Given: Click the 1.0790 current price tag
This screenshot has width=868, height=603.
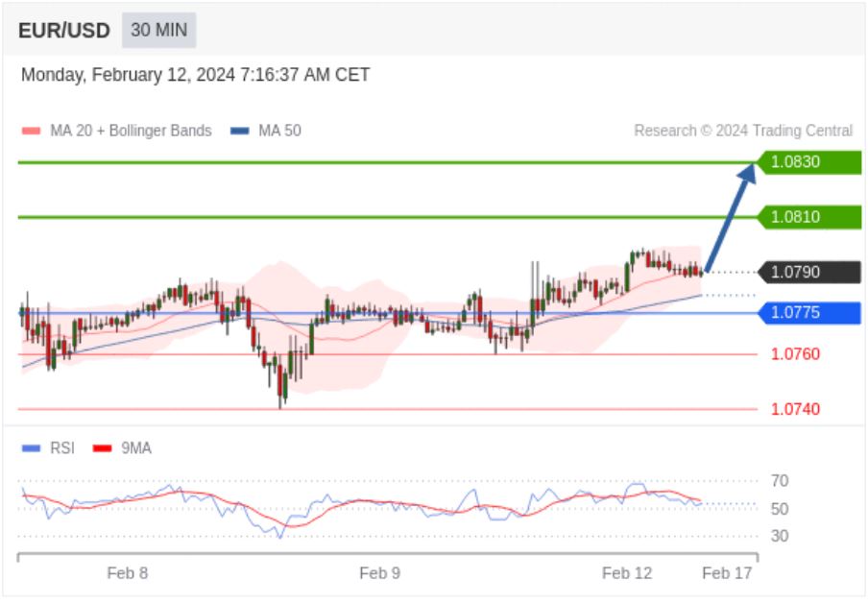Looking at the screenshot, I should coord(808,273).
